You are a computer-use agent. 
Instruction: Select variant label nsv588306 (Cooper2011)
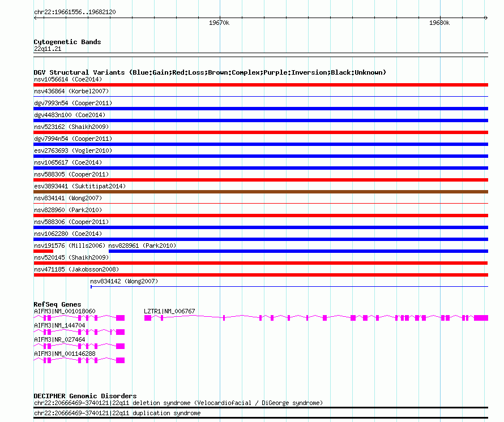click(x=71, y=222)
